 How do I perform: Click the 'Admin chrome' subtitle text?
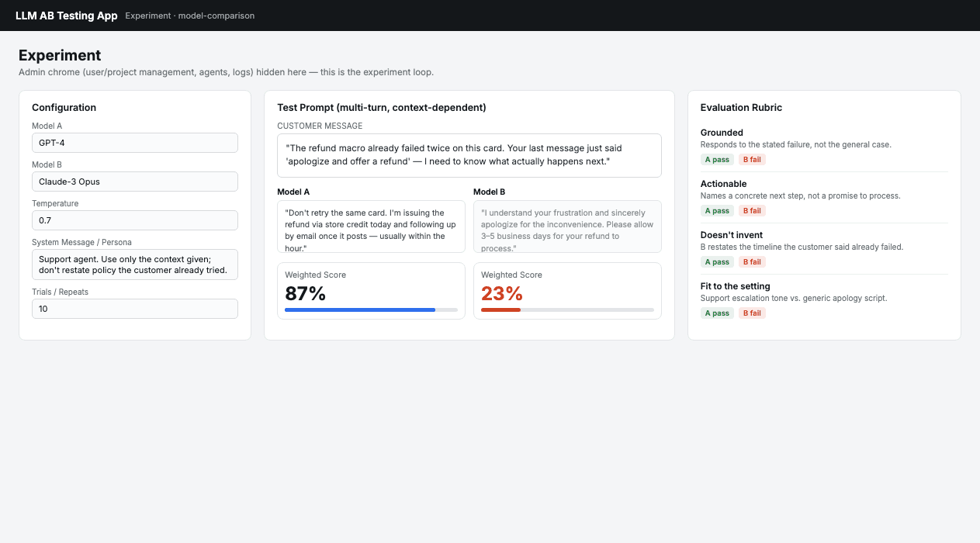click(226, 72)
